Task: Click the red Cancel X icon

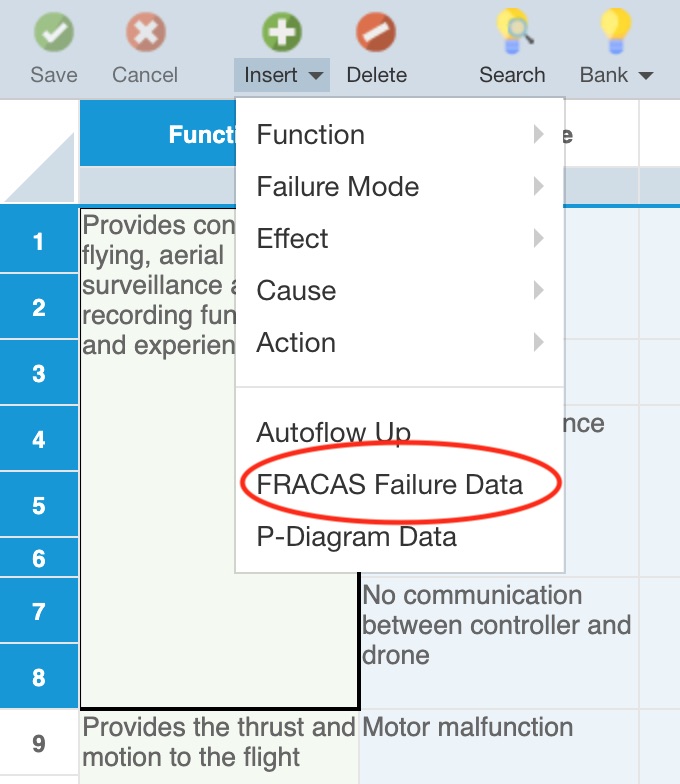Action: (146, 32)
